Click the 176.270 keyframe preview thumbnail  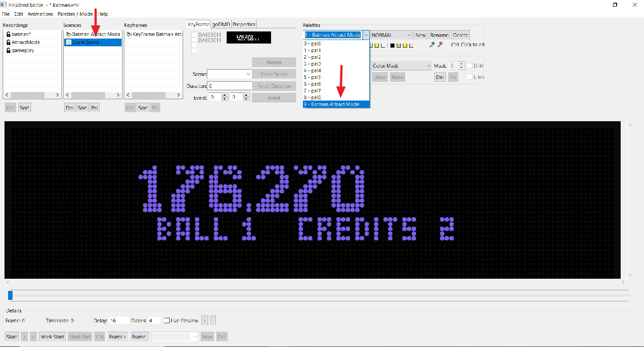249,37
